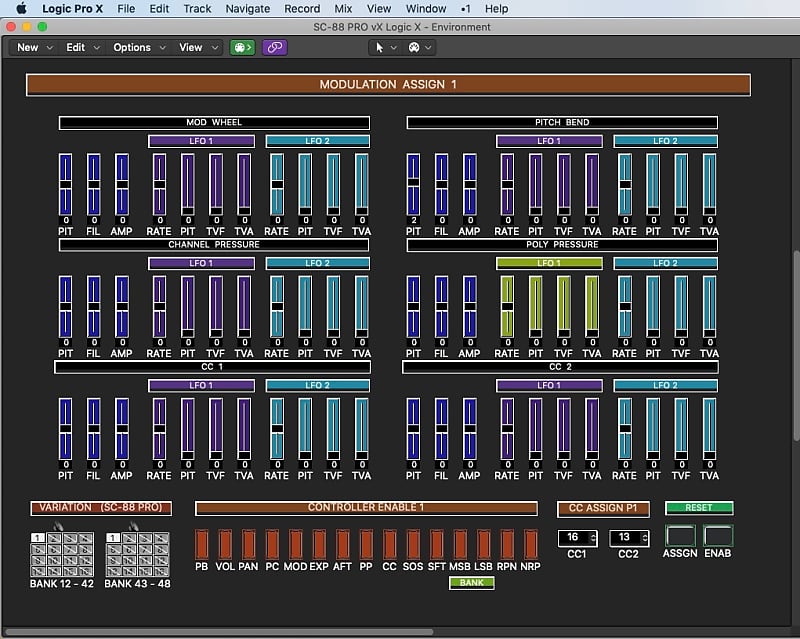The height and width of the screenshot is (639, 800).
Task: Click the CC2 value stepper arrows
Action: click(x=645, y=537)
